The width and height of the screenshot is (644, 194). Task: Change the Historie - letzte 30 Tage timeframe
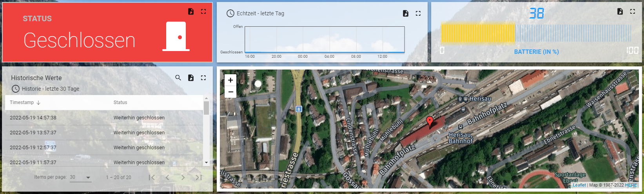coord(45,89)
